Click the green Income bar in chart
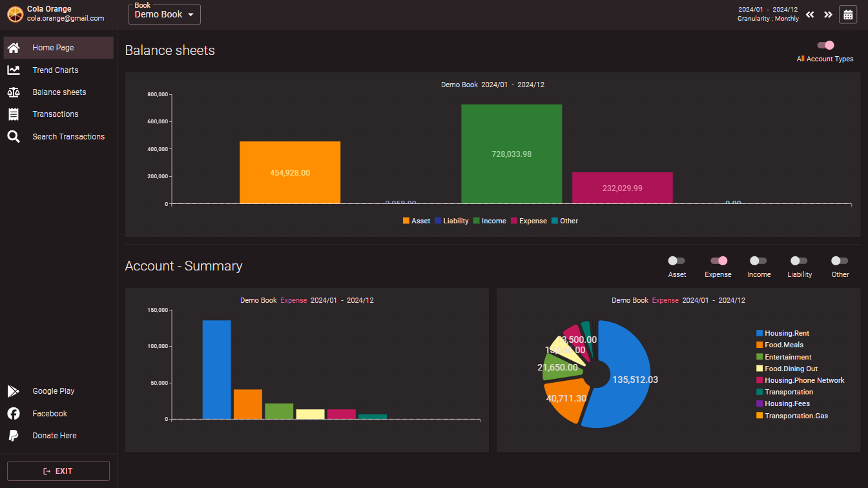 point(511,154)
